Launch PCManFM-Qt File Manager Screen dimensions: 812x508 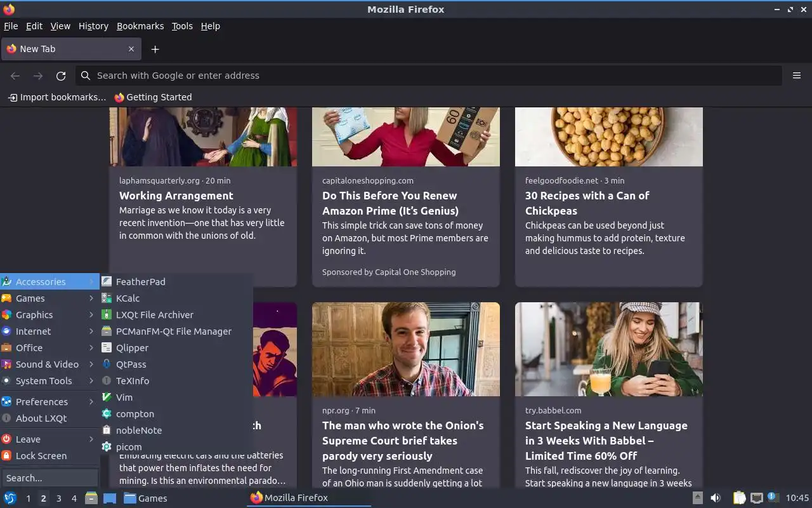(x=176, y=331)
